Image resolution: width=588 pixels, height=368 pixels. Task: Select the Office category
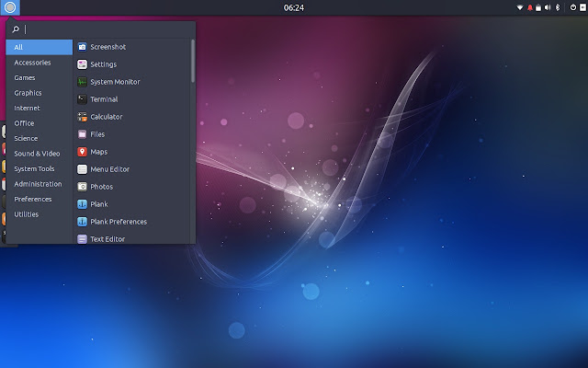[x=40, y=123]
